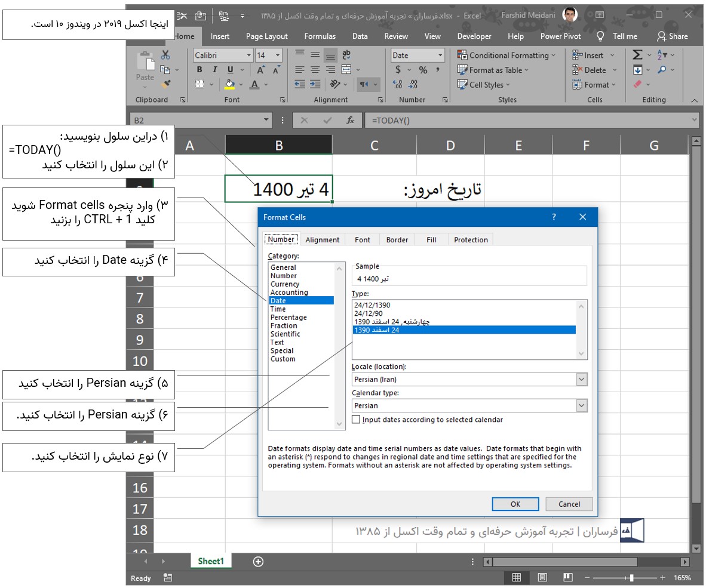706x588 pixels.
Task: Open the Formulas ribbon tab
Action: pos(320,36)
